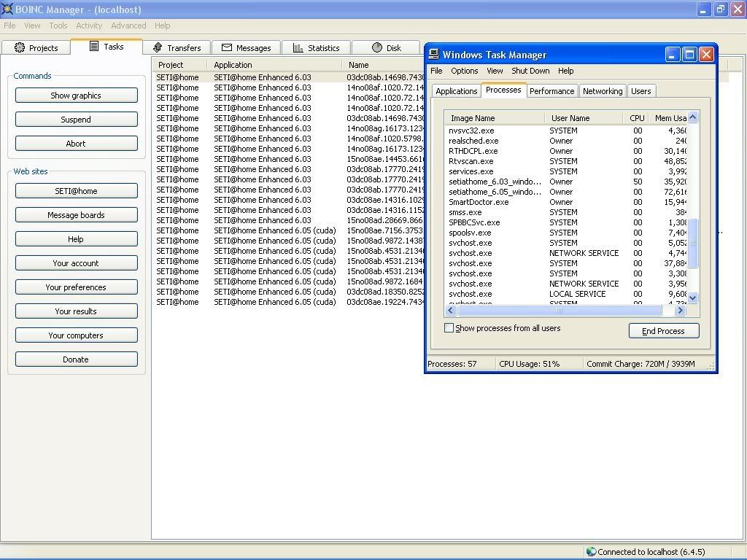
Task: Sort processes by User Name column
Action: [x=584, y=118]
